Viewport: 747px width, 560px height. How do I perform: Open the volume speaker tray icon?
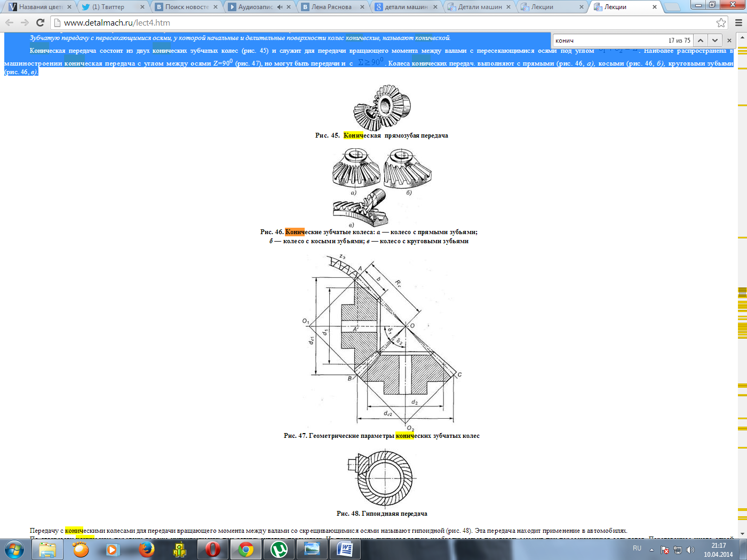pyautogui.click(x=690, y=550)
